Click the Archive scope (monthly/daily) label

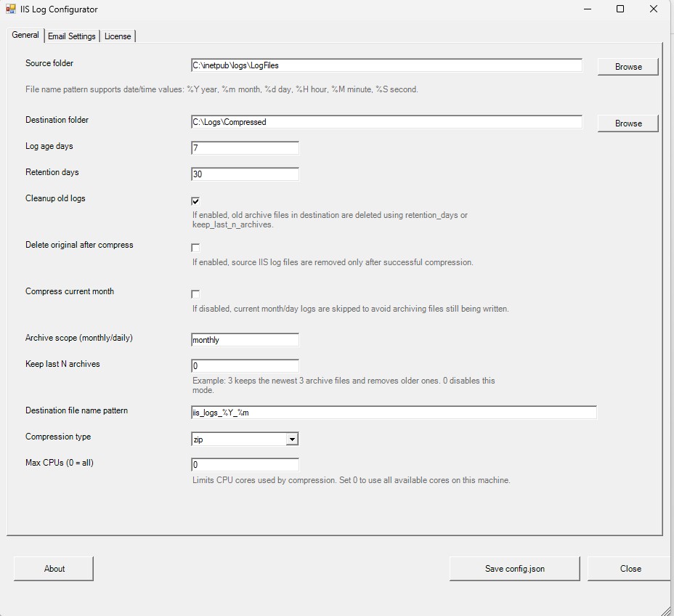point(78,338)
